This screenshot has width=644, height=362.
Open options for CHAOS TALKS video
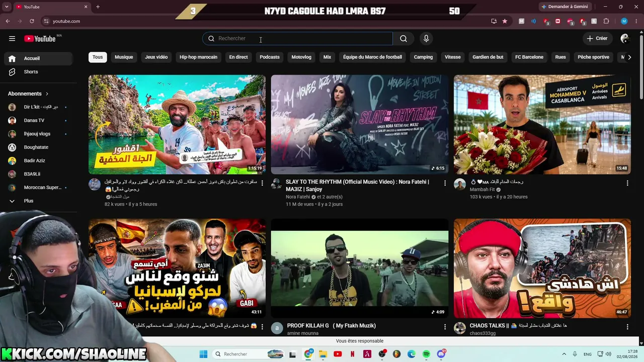pos(627,327)
